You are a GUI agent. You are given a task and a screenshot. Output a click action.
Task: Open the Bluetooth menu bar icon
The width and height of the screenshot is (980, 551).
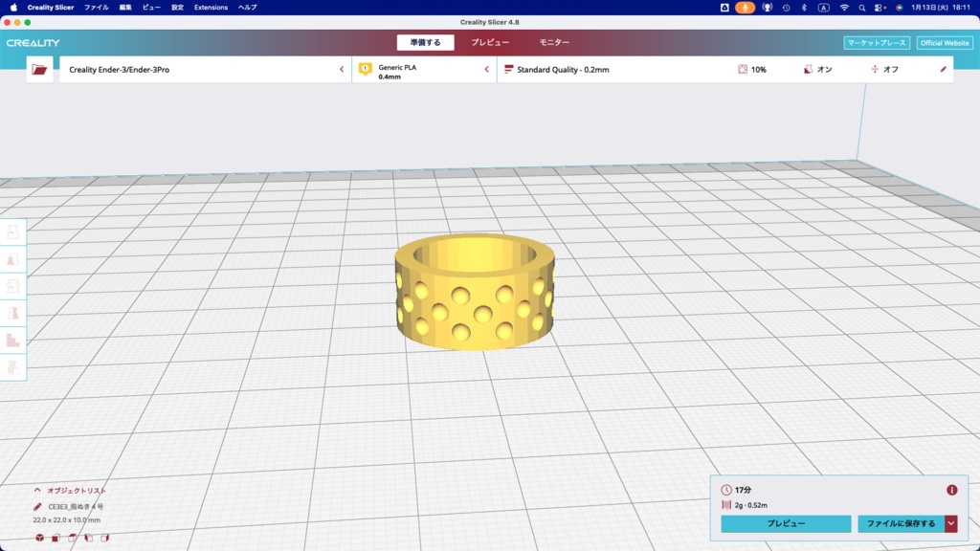tap(804, 8)
